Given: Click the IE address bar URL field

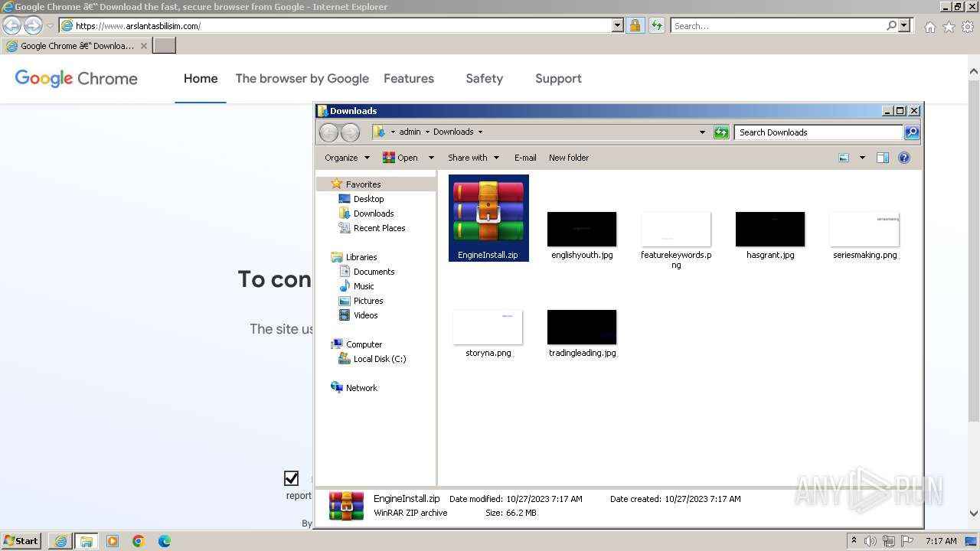Looking at the screenshot, I should pos(342,25).
